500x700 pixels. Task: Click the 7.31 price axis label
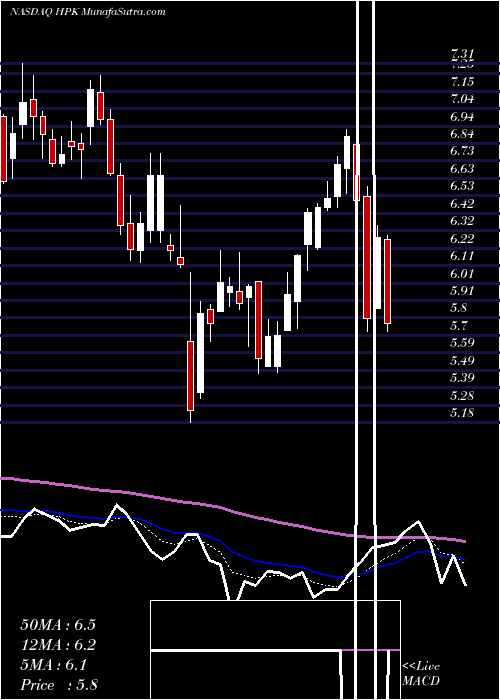point(462,54)
